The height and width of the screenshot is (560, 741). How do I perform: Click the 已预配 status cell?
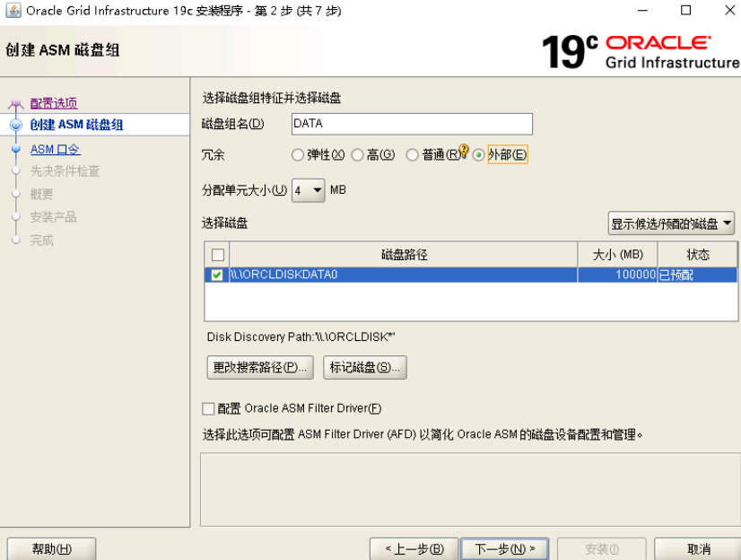tap(698, 275)
